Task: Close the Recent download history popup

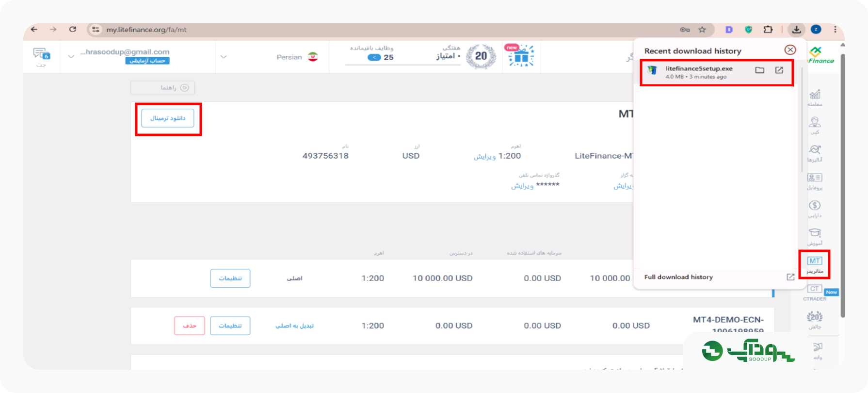Action: pos(790,50)
